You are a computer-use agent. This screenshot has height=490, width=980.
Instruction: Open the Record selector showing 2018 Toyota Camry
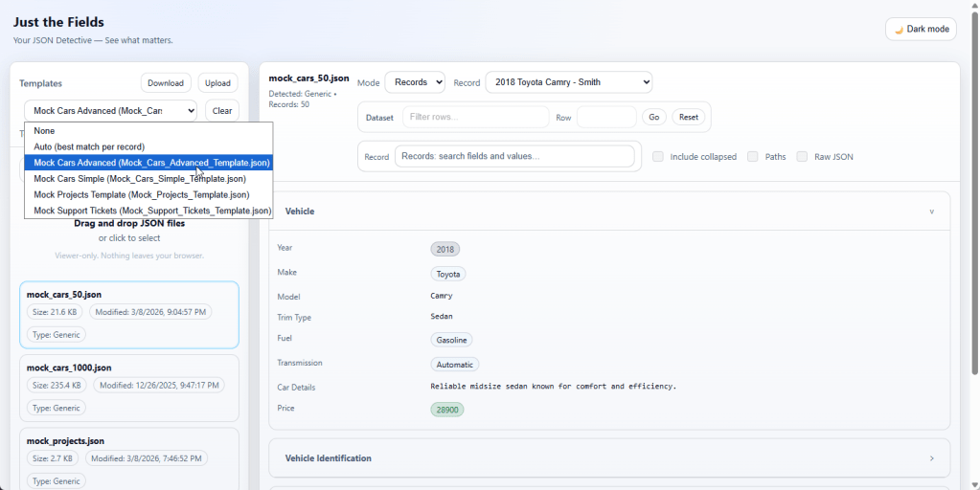568,82
